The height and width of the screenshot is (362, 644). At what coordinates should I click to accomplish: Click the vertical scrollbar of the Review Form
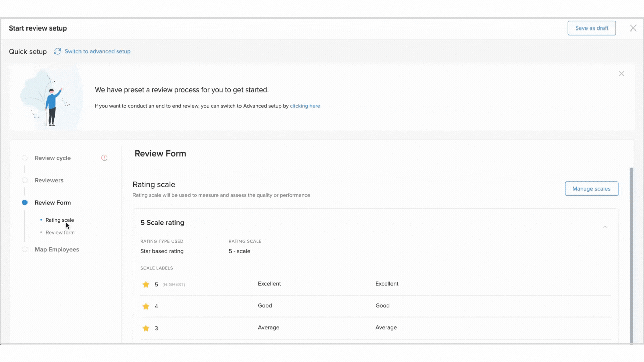pos(631,255)
